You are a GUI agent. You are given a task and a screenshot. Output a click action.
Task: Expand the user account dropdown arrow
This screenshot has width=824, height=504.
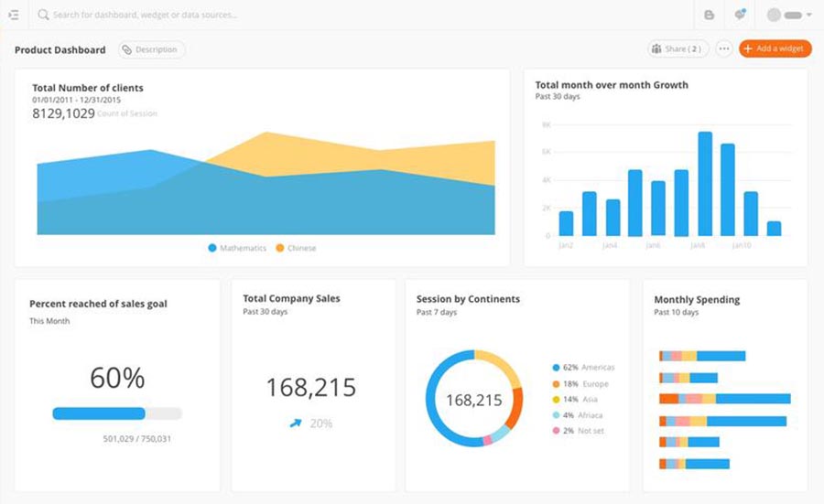[809, 16]
